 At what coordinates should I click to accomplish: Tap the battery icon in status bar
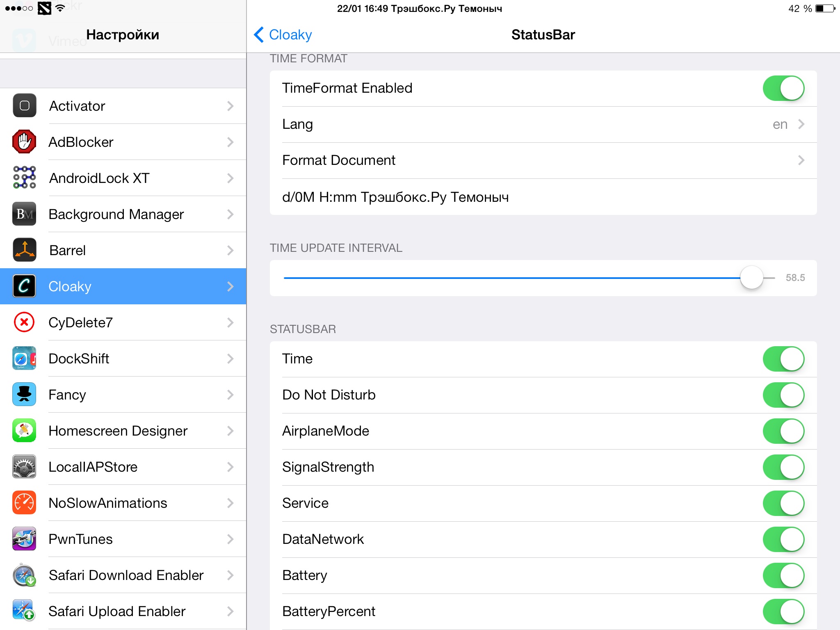(x=825, y=9)
